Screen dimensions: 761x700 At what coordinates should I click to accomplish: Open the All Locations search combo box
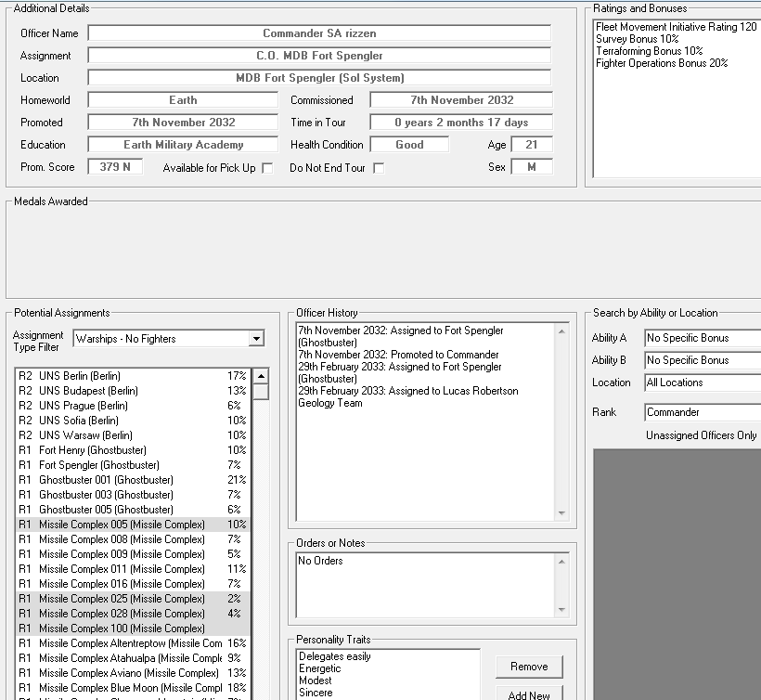[x=703, y=382]
